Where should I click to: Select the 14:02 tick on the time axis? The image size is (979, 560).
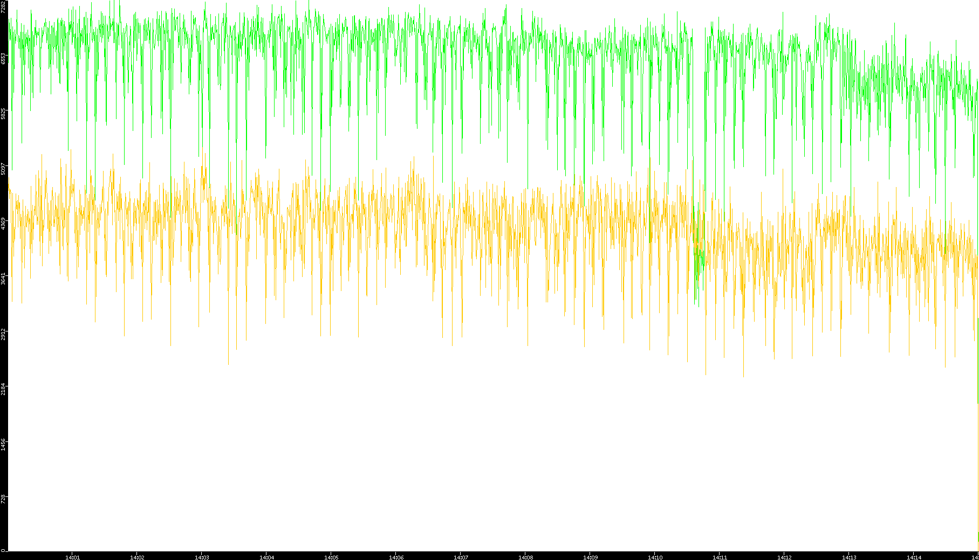pos(137,557)
